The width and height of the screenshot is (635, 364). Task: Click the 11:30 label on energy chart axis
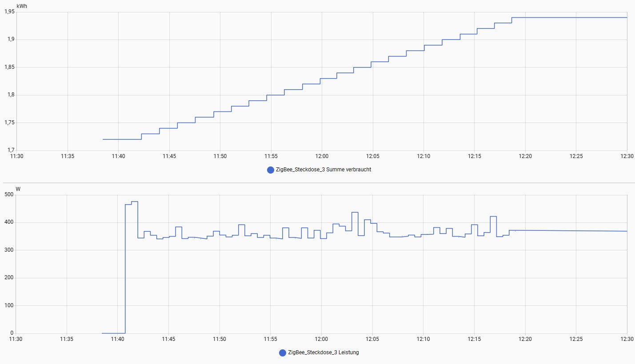click(16, 156)
